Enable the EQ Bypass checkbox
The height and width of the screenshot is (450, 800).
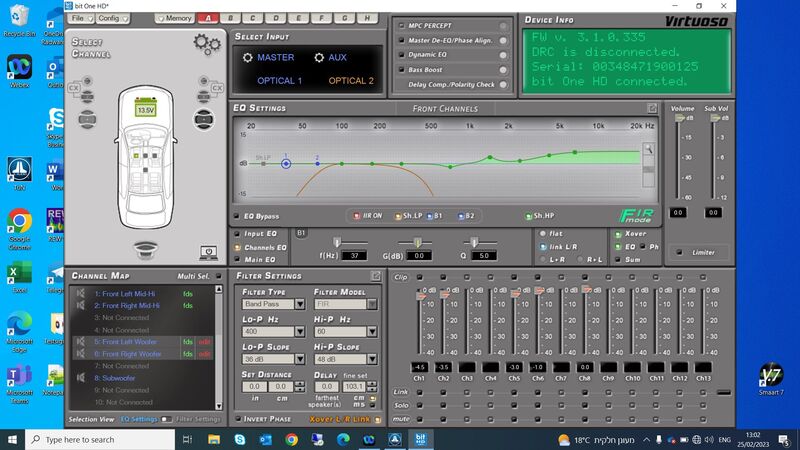click(x=236, y=216)
